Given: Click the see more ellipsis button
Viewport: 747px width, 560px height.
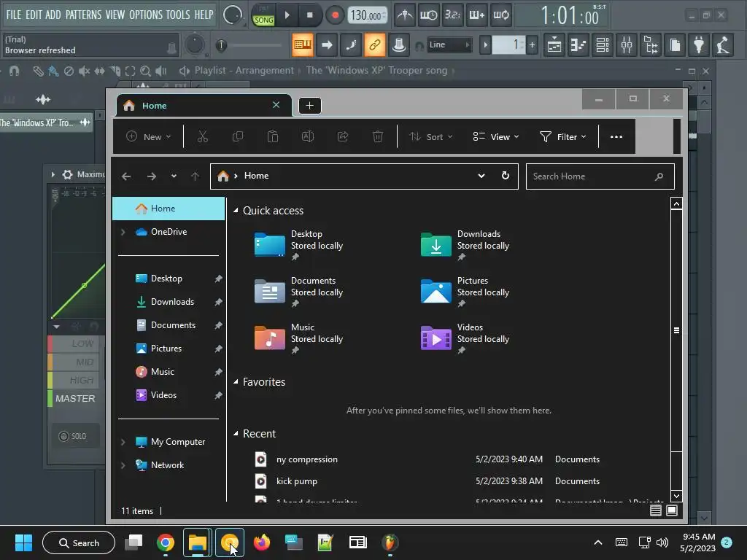Looking at the screenshot, I should 616,136.
